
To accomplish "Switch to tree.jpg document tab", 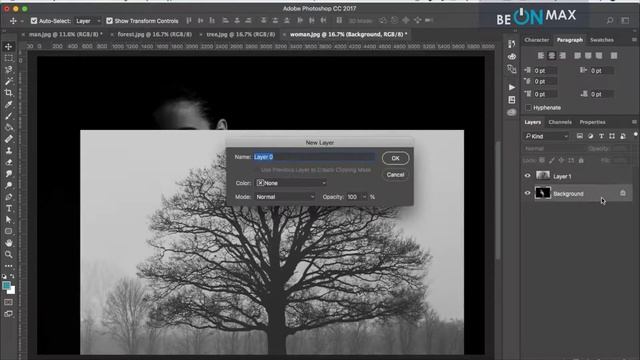I will pyautogui.click(x=240, y=34).
